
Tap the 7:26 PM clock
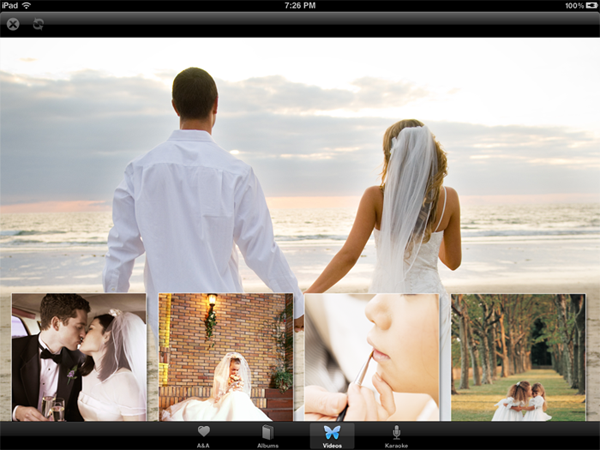click(300, 5)
